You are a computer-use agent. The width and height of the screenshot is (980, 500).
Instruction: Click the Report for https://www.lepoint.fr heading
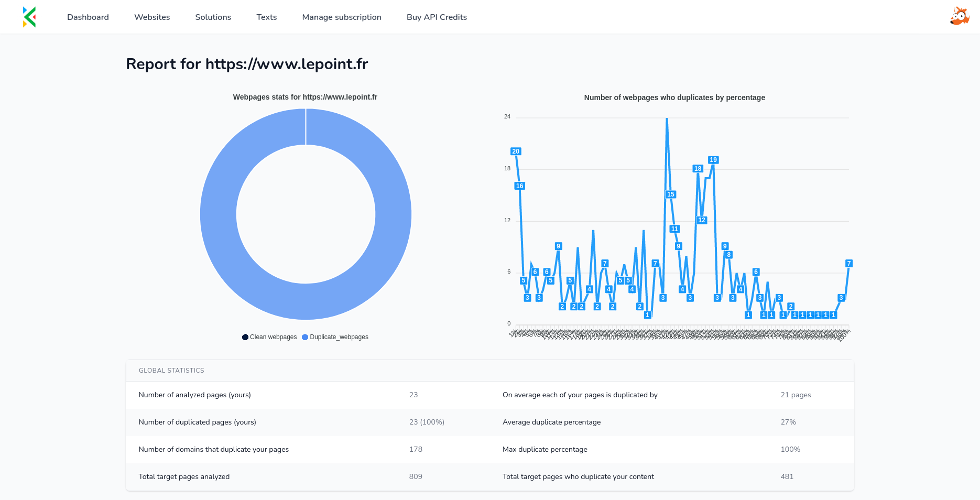[247, 64]
